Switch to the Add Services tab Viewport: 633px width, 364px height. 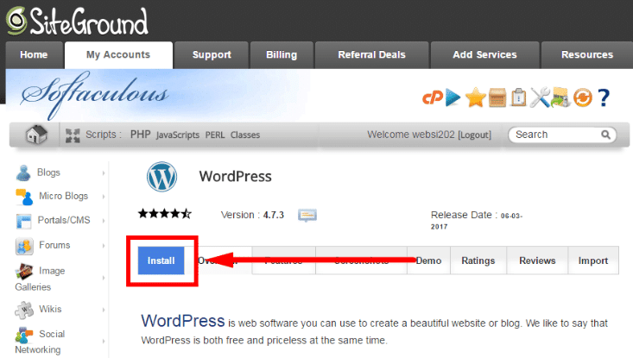(x=484, y=55)
